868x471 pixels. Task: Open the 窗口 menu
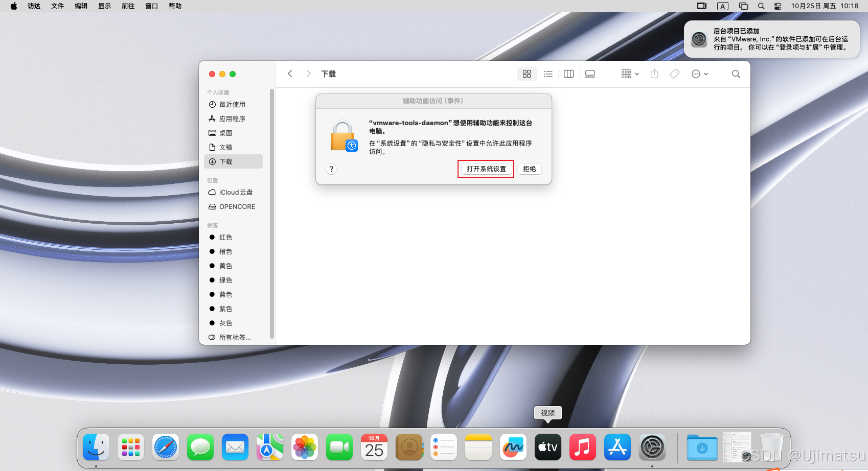(152, 6)
